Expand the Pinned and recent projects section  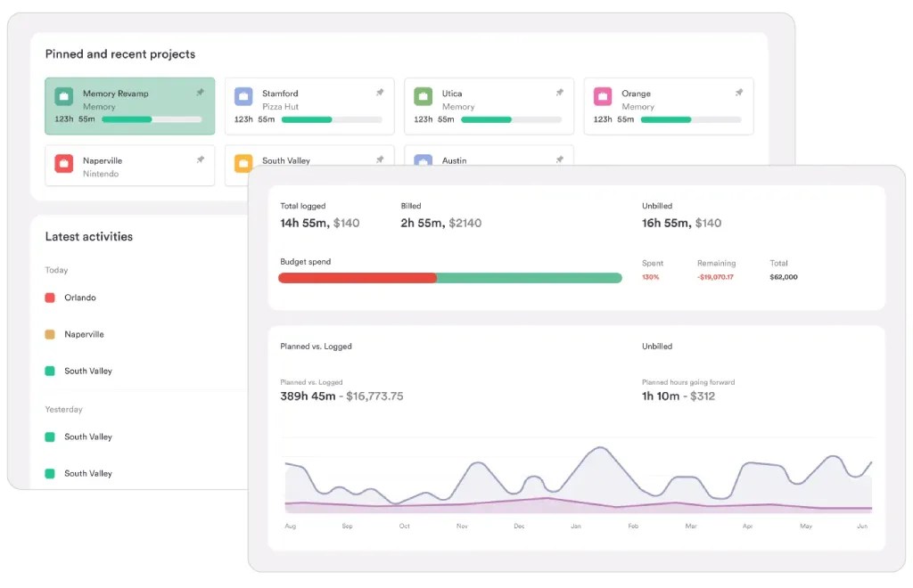click(119, 53)
